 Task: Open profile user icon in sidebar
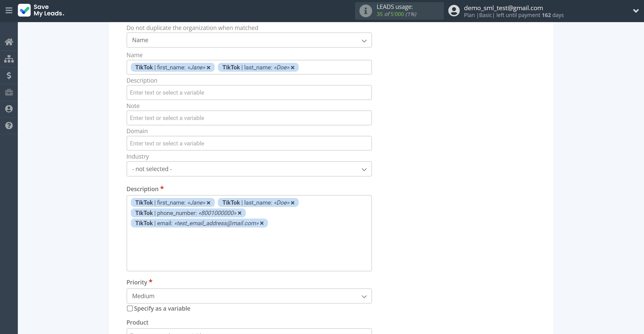pos(9,109)
